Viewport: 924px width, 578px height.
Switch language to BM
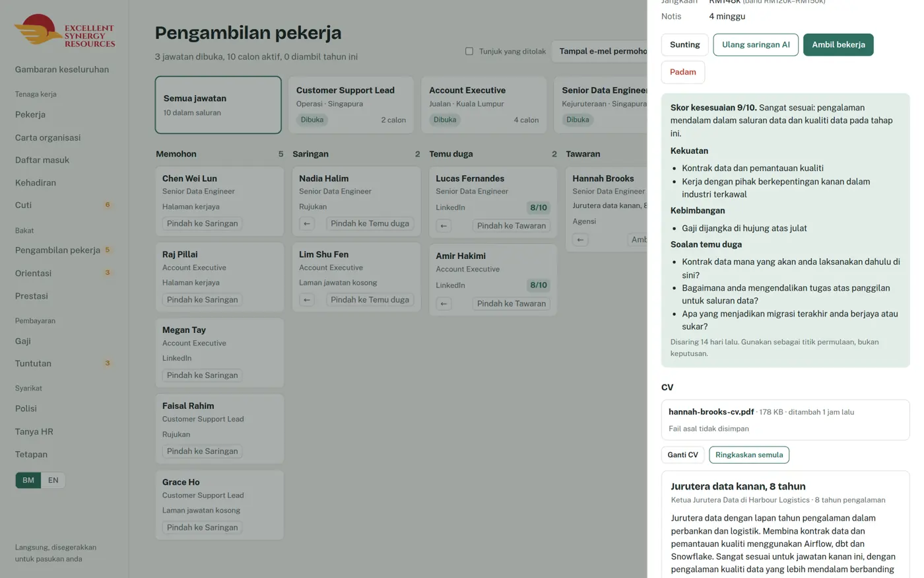coord(28,480)
